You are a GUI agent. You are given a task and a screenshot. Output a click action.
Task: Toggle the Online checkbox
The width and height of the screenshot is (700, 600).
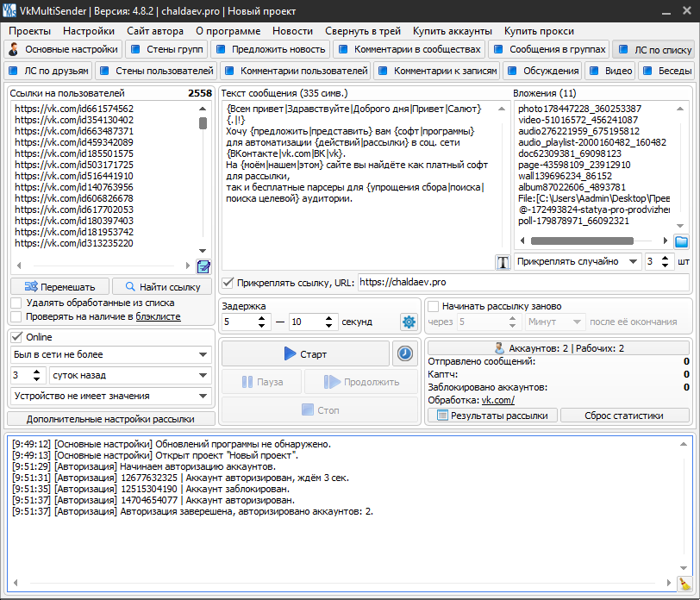(x=16, y=336)
